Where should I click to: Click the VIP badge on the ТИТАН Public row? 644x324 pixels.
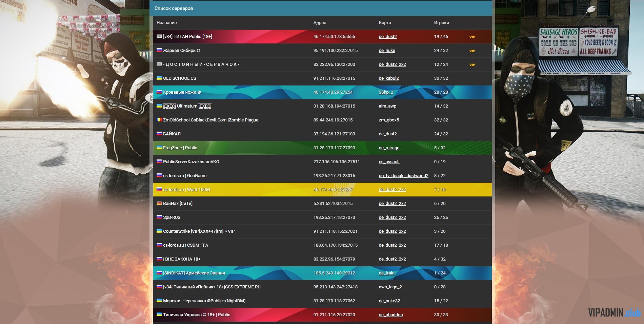click(x=472, y=37)
